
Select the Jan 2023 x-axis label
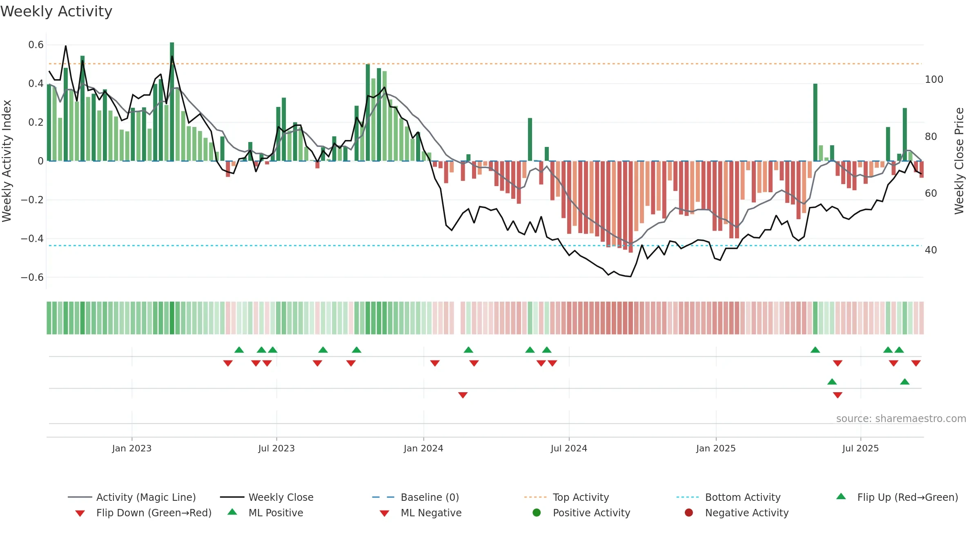[x=132, y=448]
